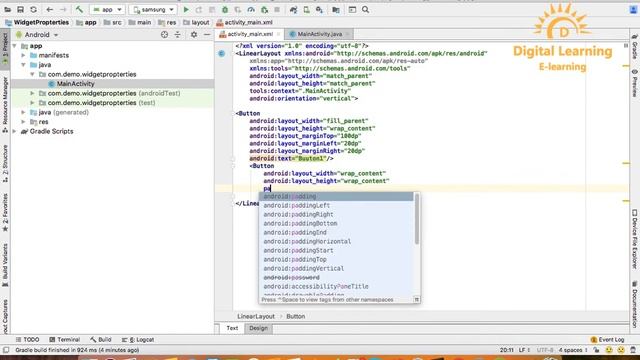Click the LF line separator in status bar
Image resolution: width=640 pixels, height=360 pixels.
(x=524, y=350)
